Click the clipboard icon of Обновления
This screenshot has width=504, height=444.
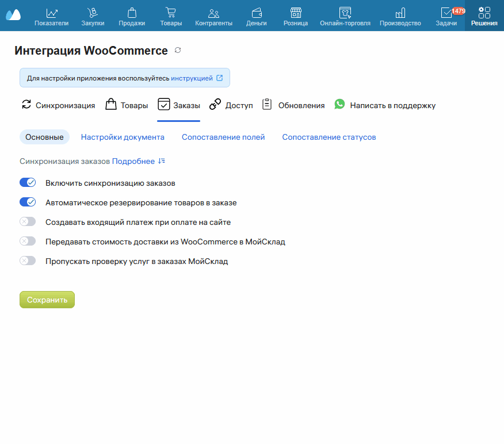[x=267, y=104]
